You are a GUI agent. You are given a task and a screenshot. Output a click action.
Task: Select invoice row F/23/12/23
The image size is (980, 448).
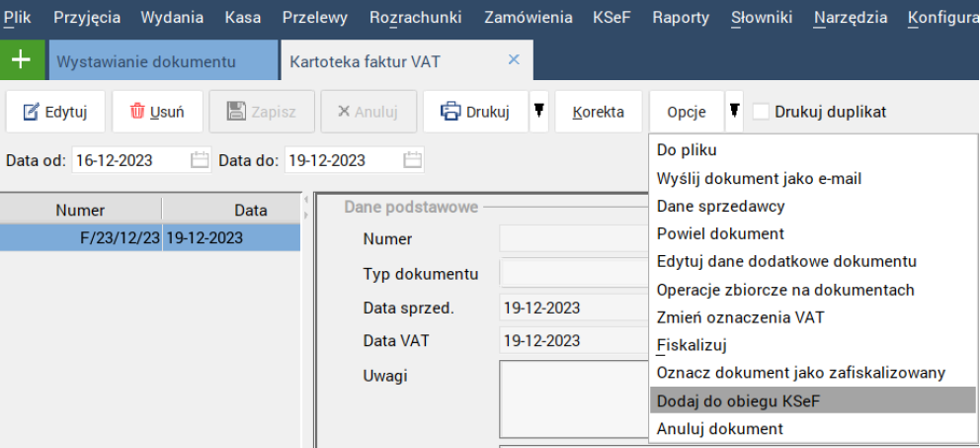coord(148,238)
